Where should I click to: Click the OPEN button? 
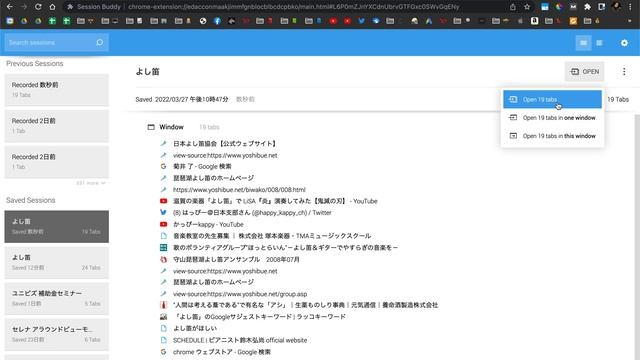[584, 72]
